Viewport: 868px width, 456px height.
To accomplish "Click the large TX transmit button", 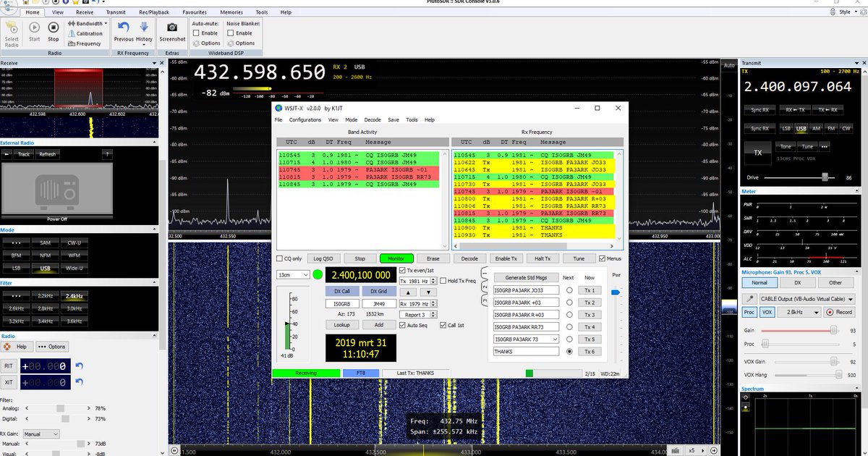I will click(757, 153).
